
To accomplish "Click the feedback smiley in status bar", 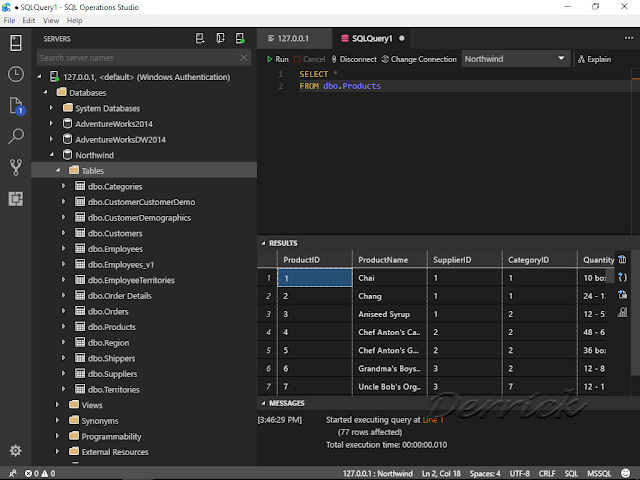I will 625,473.
